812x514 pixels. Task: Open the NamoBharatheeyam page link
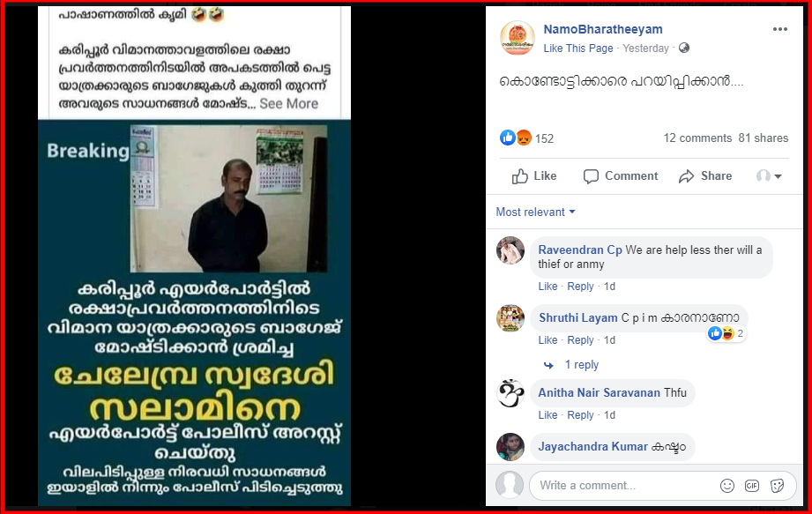pos(603,29)
